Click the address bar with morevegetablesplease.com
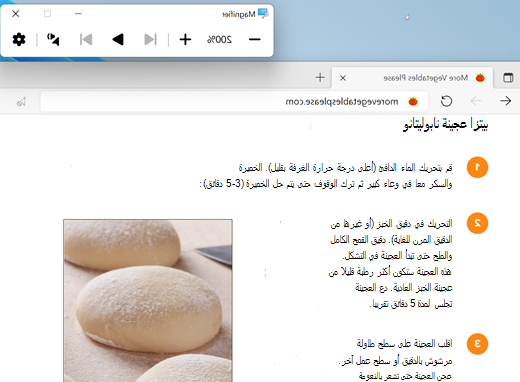This screenshot has height=382, width=520. (x=234, y=101)
